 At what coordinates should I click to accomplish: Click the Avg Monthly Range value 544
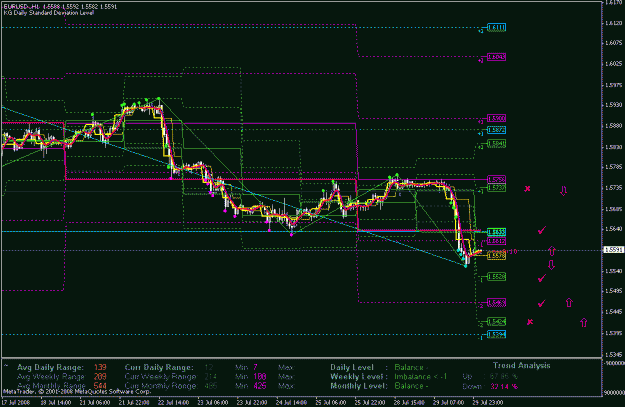point(100,386)
